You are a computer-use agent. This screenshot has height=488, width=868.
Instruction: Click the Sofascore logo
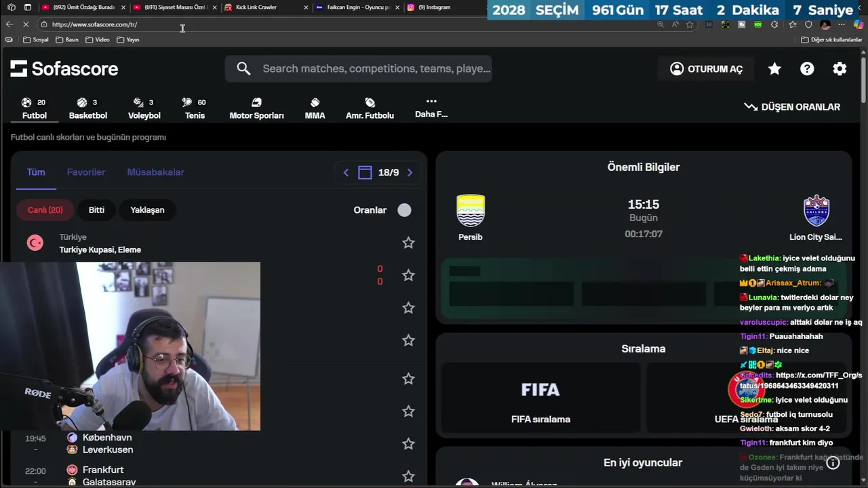click(x=64, y=68)
